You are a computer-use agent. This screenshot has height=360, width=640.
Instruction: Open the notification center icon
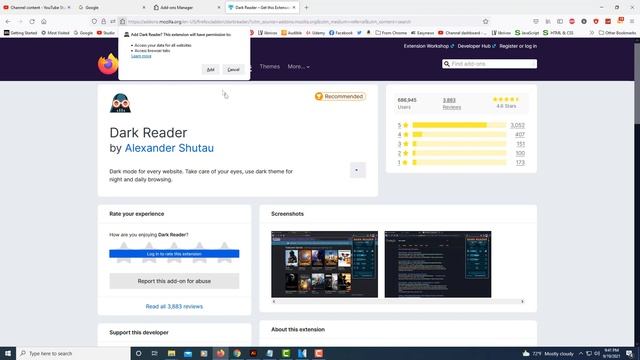pyautogui.click(x=630, y=353)
